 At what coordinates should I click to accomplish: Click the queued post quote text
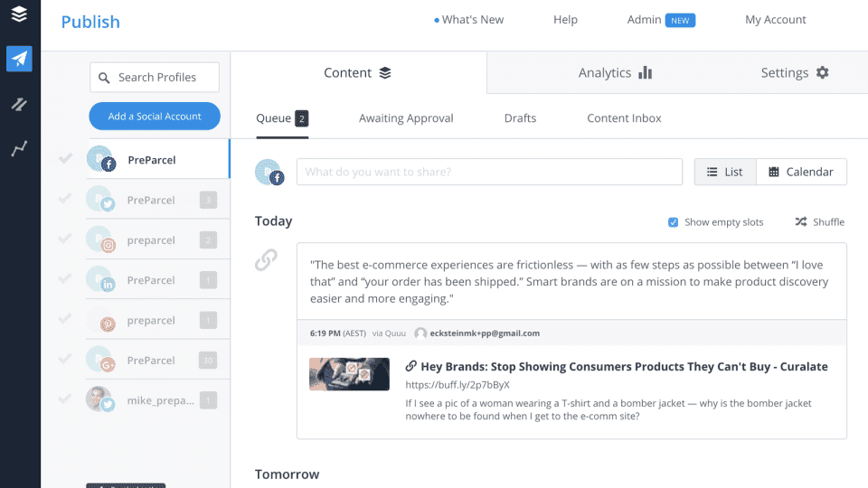click(x=569, y=282)
